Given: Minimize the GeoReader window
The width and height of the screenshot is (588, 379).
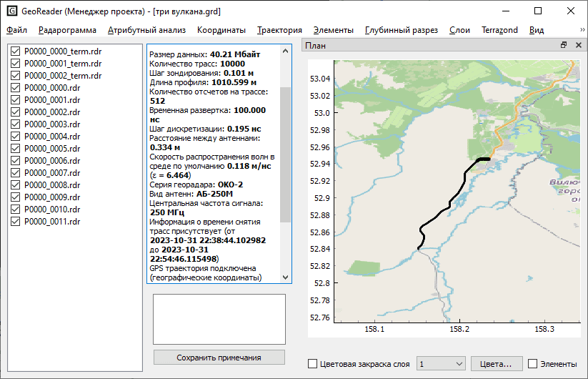Looking at the screenshot, I should pyautogui.click(x=505, y=12).
